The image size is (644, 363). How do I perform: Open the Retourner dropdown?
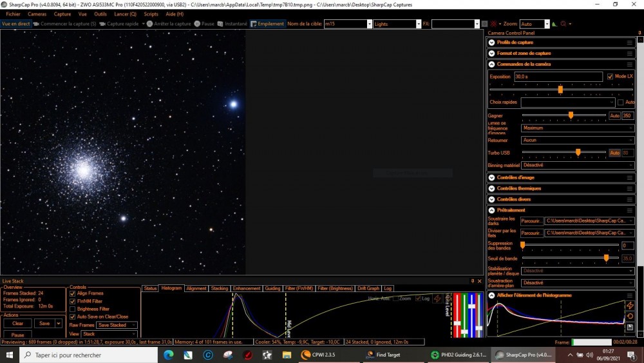(578, 140)
